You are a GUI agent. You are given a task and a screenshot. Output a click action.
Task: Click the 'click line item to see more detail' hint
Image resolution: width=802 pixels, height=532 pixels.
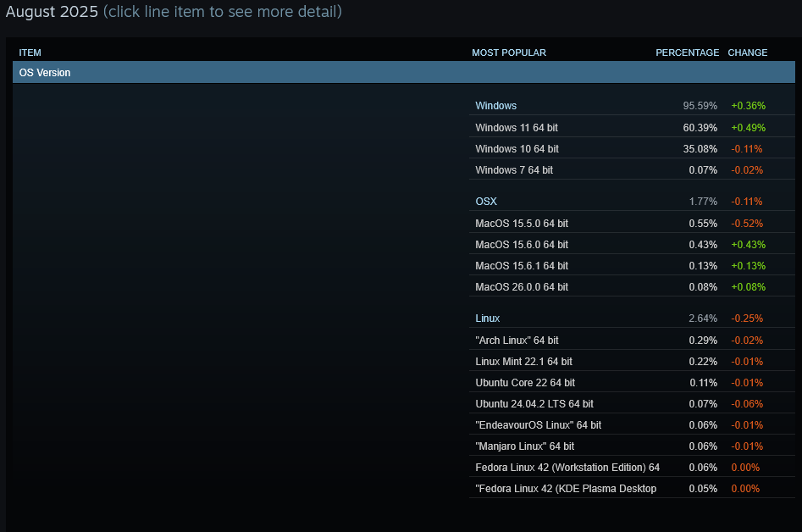click(x=223, y=11)
